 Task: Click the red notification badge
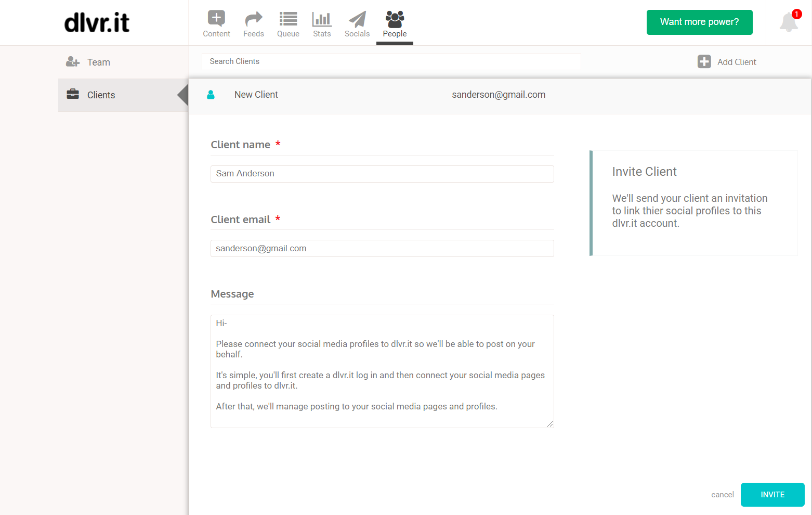click(x=796, y=14)
